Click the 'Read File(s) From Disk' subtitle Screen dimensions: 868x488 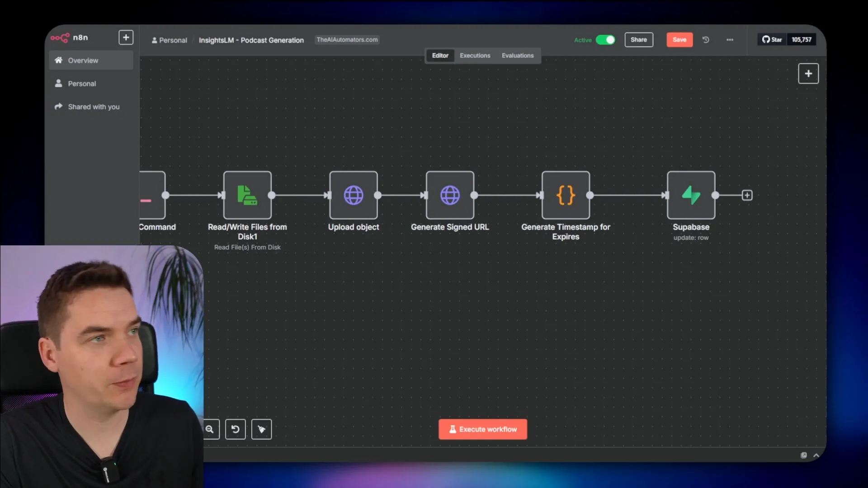[x=247, y=248]
